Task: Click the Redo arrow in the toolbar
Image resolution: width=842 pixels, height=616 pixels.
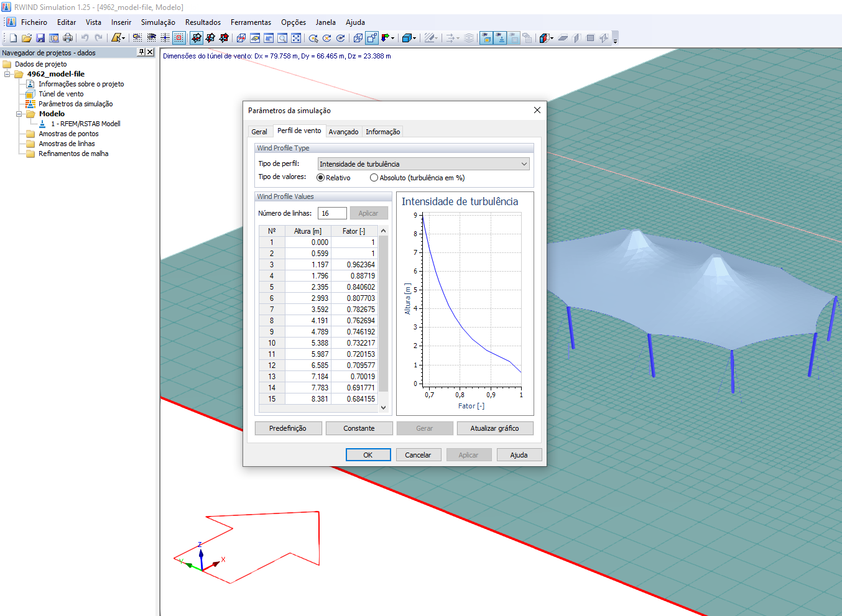Action: click(99, 38)
